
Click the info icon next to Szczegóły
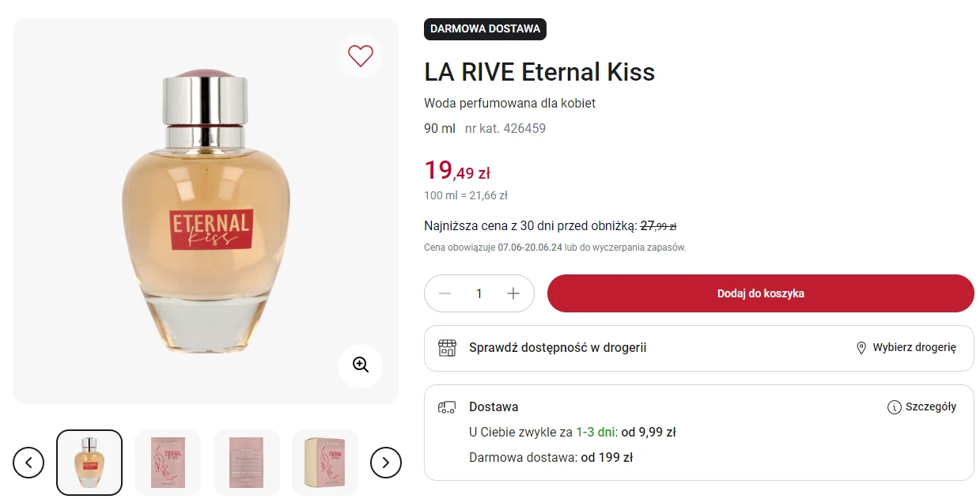click(x=895, y=407)
